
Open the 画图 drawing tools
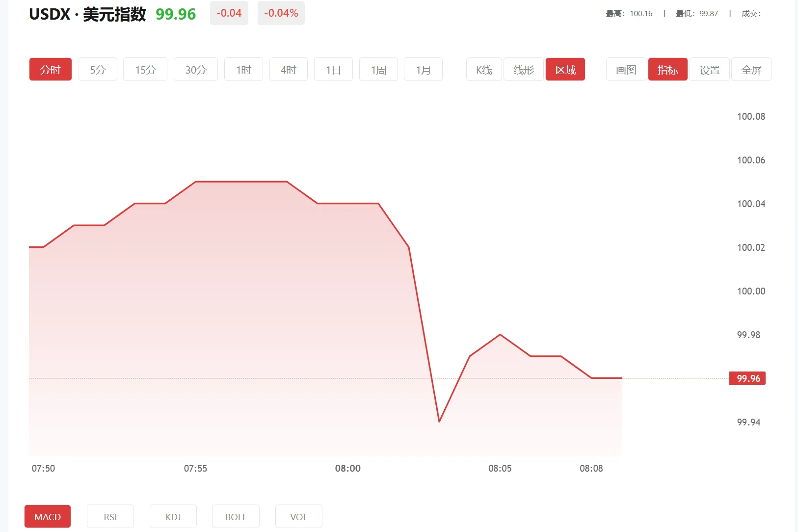[x=626, y=70]
